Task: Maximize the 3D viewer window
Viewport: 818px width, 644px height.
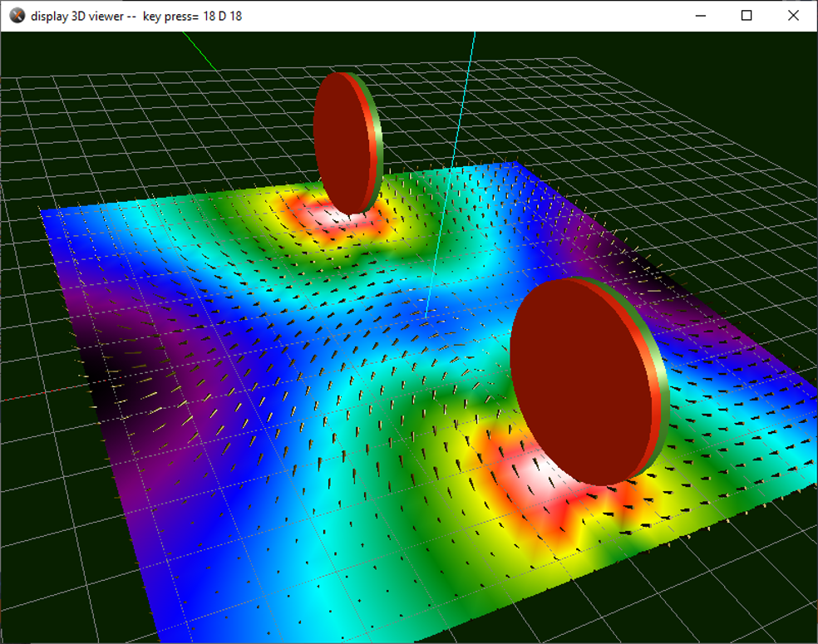Action: click(747, 16)
